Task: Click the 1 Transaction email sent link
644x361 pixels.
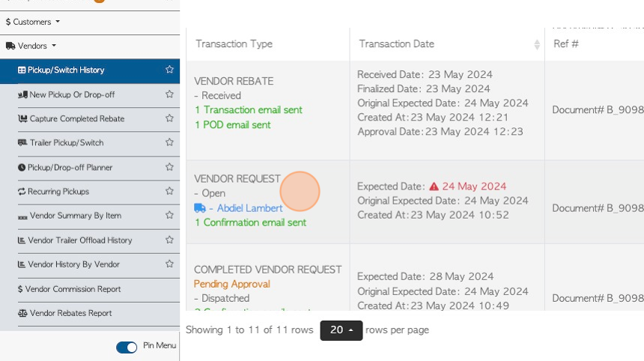Action: click(249, 110)
